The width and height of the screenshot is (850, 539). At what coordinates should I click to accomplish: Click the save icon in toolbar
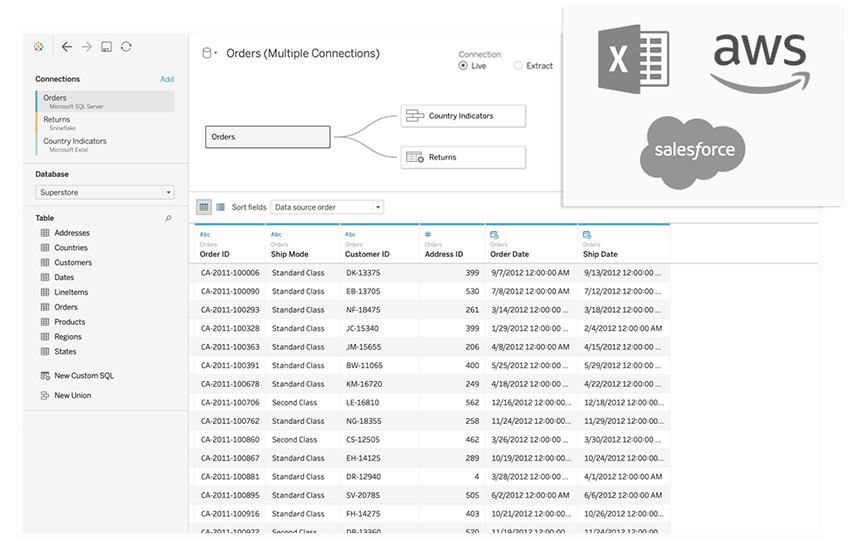(106, 47)
